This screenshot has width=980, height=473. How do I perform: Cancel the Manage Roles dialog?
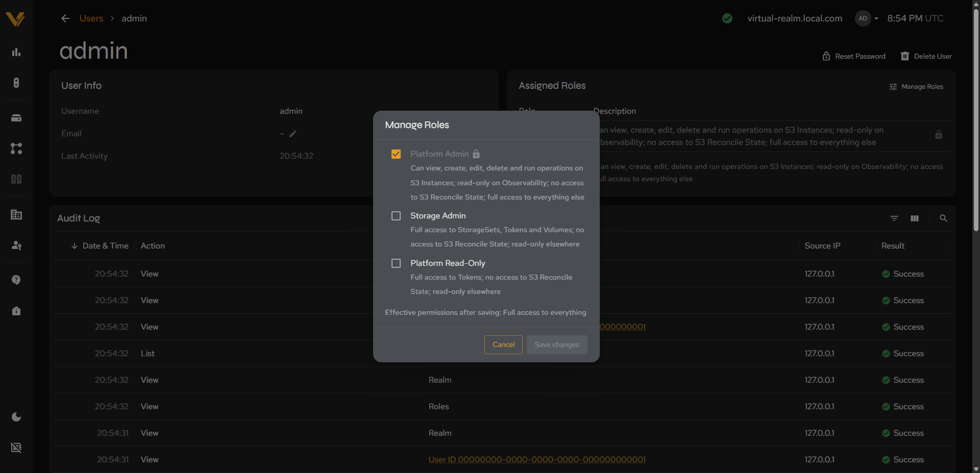pos(503,345)
